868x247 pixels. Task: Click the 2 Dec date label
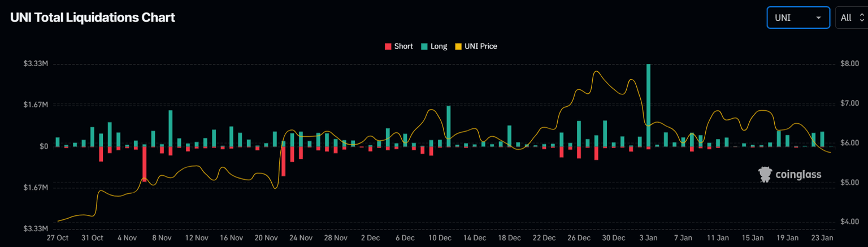[370, 238]
